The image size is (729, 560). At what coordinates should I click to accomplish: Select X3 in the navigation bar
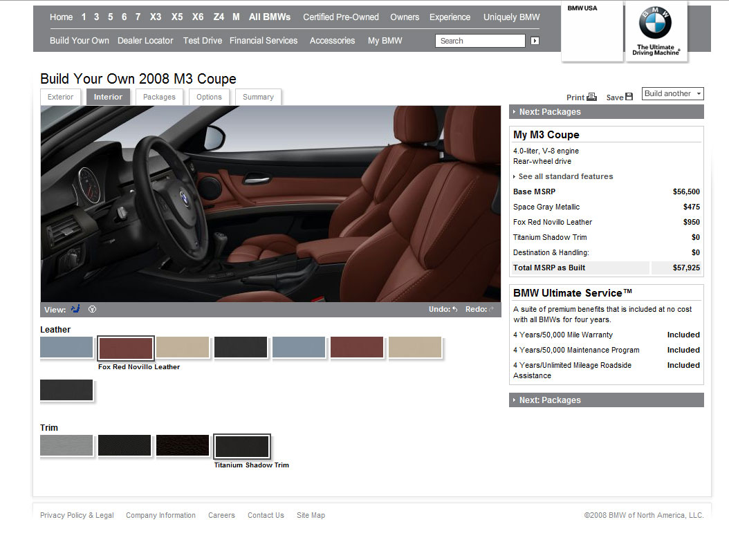[x=156, y=17]
